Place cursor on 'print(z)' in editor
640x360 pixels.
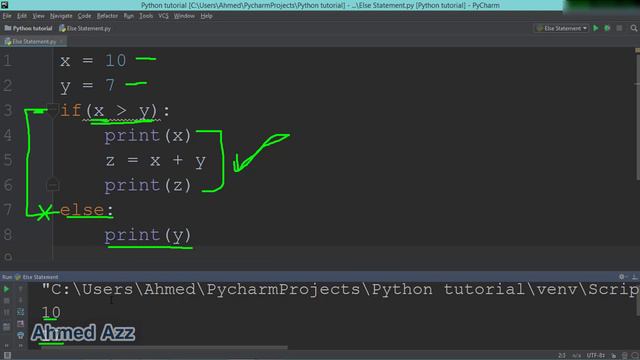point(148,185)
